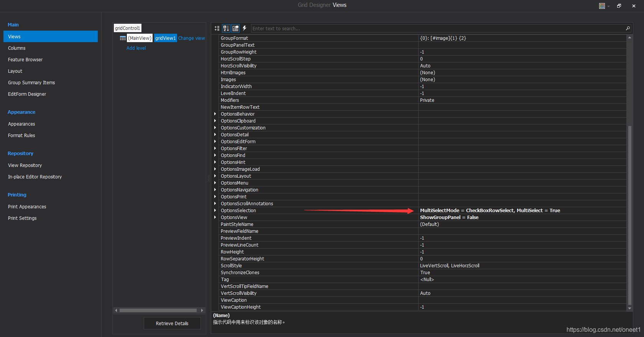Select the GroupFormat value cell
This screenshot has height=337, width=644.
click(x=522, y=38)
